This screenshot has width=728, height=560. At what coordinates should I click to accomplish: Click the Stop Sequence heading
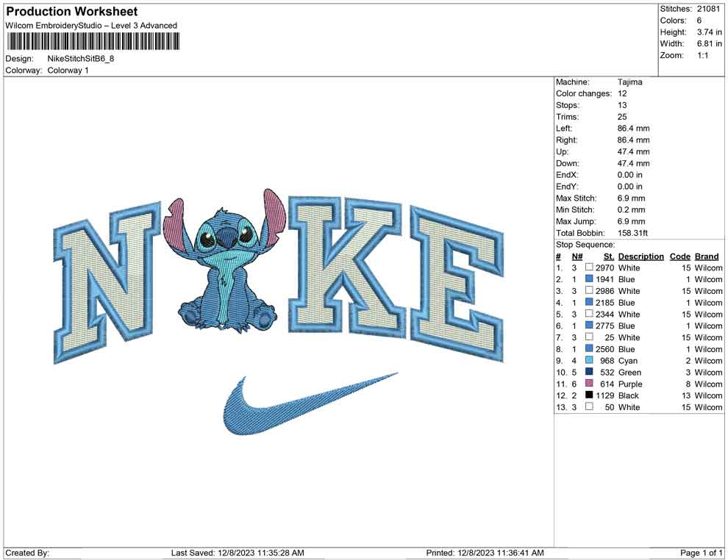(x=585, y=245)
